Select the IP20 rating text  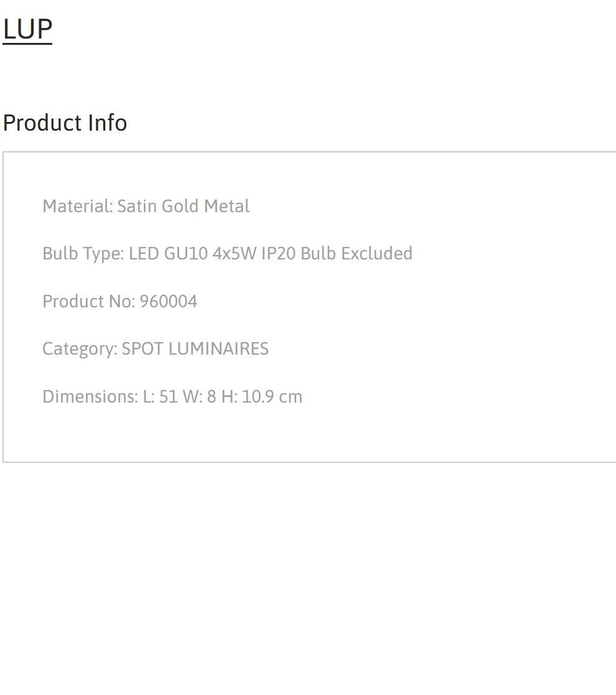tap(278, 253)
